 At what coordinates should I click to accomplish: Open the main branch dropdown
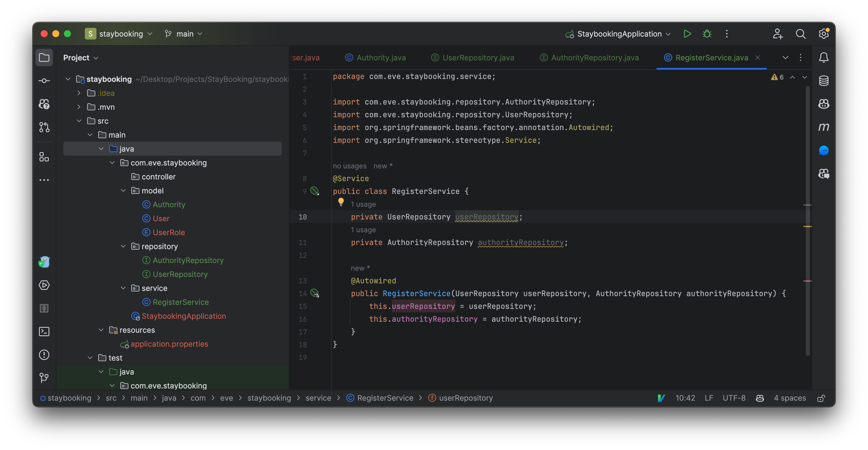(184, 34)
